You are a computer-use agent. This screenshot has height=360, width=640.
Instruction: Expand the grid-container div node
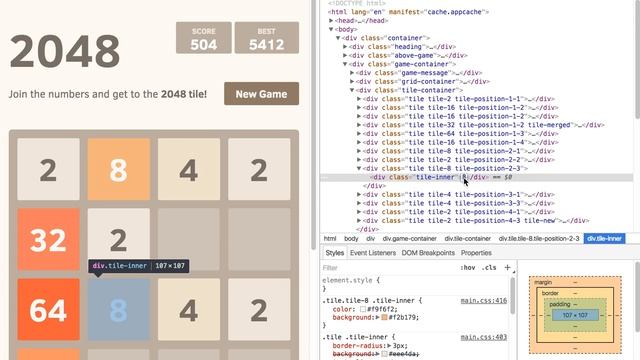pyautogui.click(x=352, y=81)
